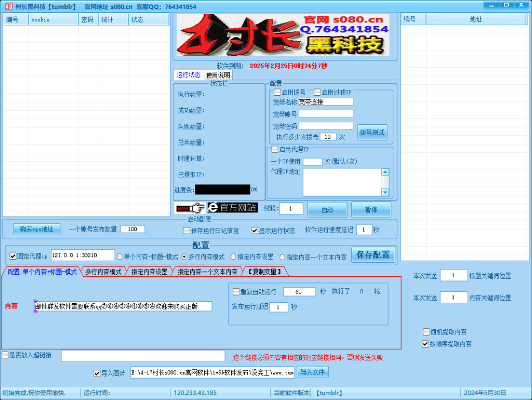The height and width of the screenshot is (400, 532).
Task: Select 指定内容一个文本内容 radio button
Action: point(282,257)
